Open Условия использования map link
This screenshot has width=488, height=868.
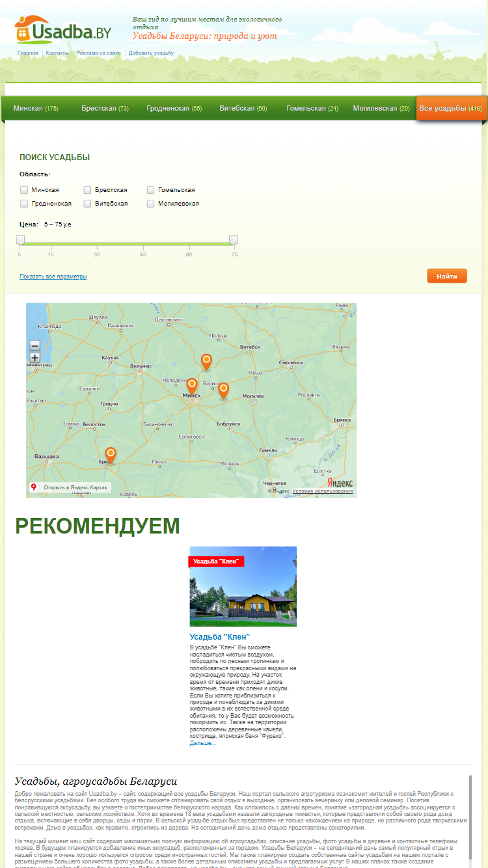tap(323, 491)
